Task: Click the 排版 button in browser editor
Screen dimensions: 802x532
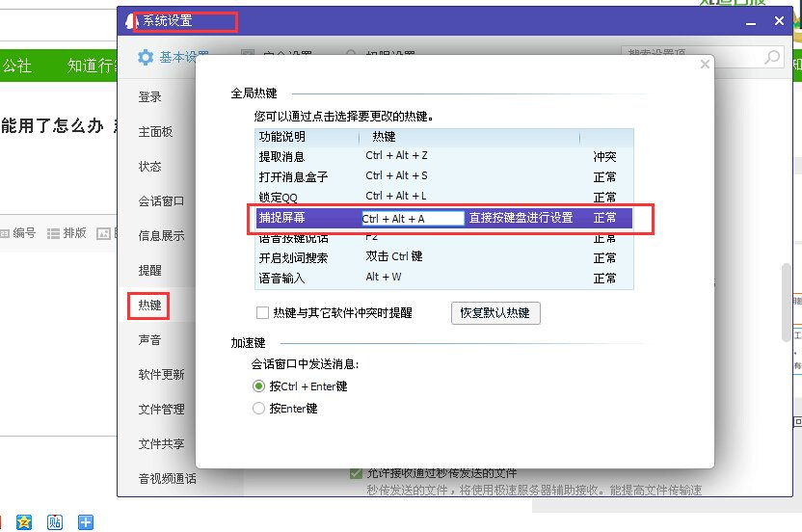Action: (x=67, y=233)
